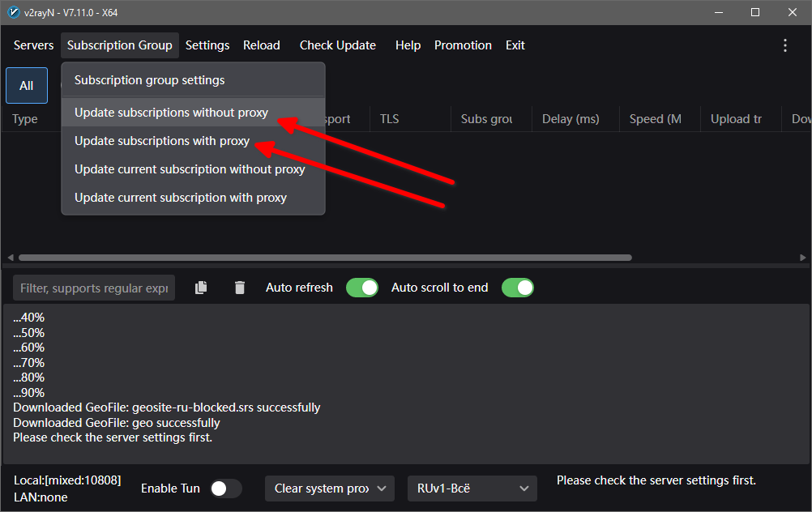Sort by the Upload traffic column header
The image size is (812, 512).
[741, 119]
